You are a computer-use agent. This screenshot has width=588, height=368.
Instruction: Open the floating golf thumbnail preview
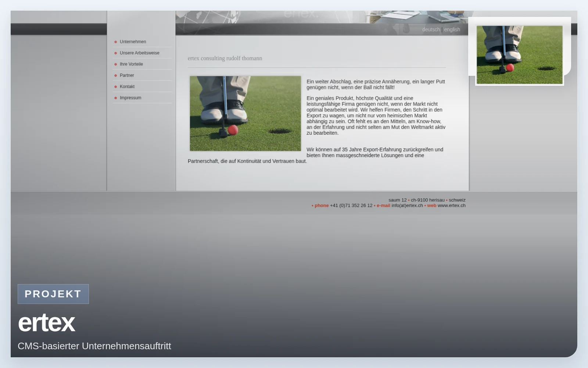coord(520,55)
